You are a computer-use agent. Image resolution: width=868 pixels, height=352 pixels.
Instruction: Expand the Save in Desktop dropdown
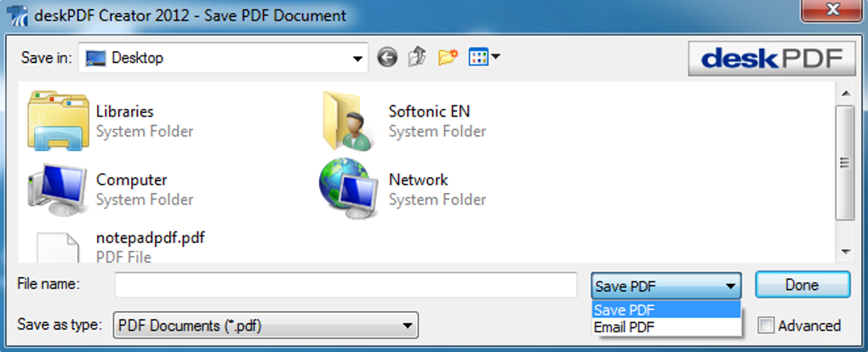[x=357, y=58]
